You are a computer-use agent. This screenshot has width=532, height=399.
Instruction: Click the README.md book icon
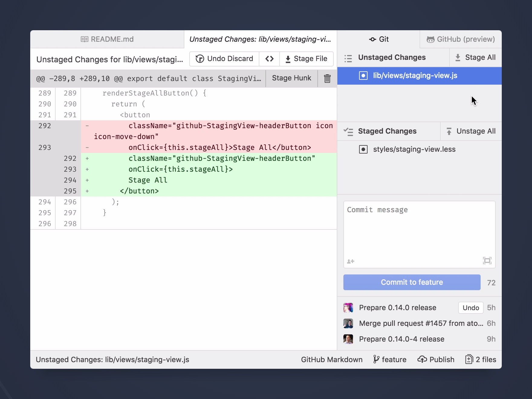(85, 39)
